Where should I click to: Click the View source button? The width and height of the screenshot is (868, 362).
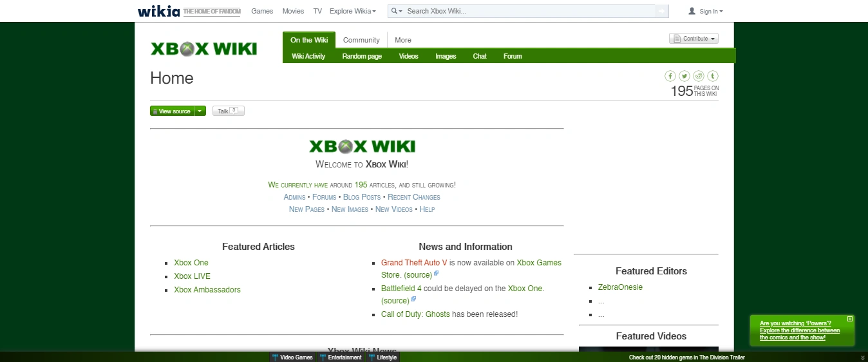tap(173, 111)
